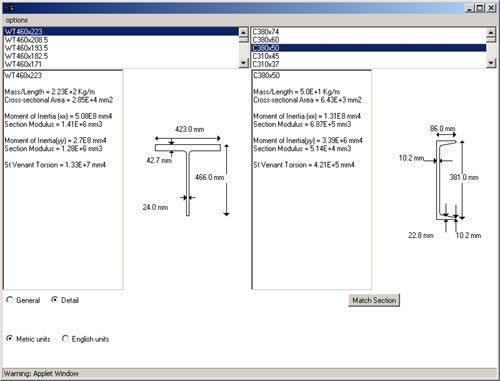Click the right list scroll-down arrow
Viewport: 500px width, 381px height.
491,63
